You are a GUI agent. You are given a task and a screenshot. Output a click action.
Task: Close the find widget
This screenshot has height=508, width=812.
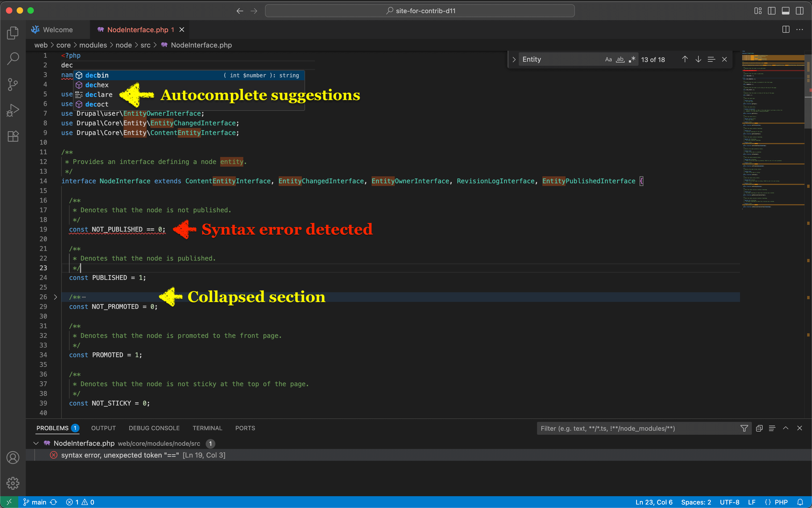pyautogui.click(x=725, y=60)
